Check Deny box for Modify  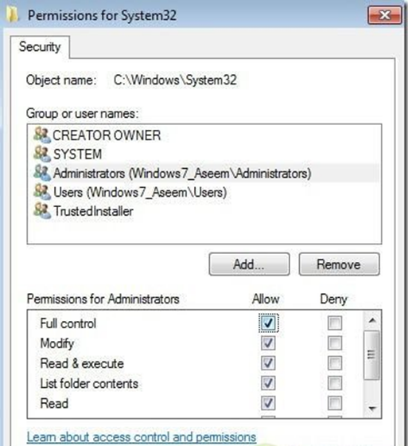335,343
